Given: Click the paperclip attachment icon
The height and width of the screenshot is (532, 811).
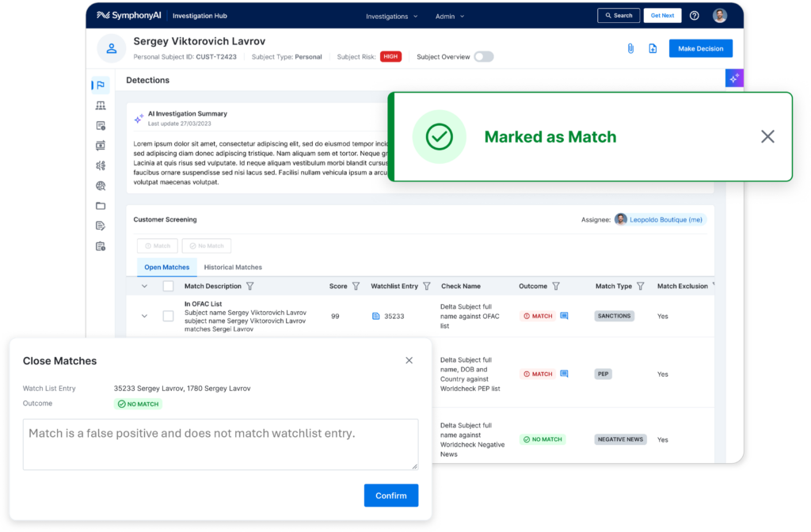Looking at the screenshot, I should point(630,48).
